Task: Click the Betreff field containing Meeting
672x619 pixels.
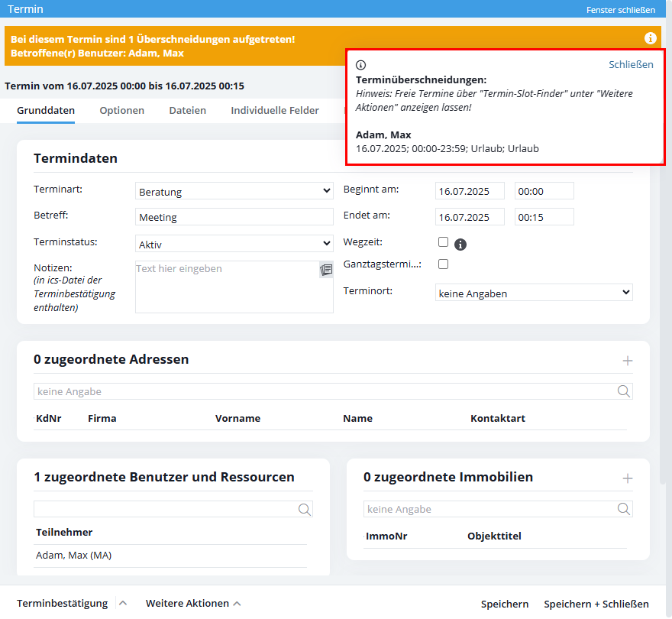Action: (x=234, y=217)
